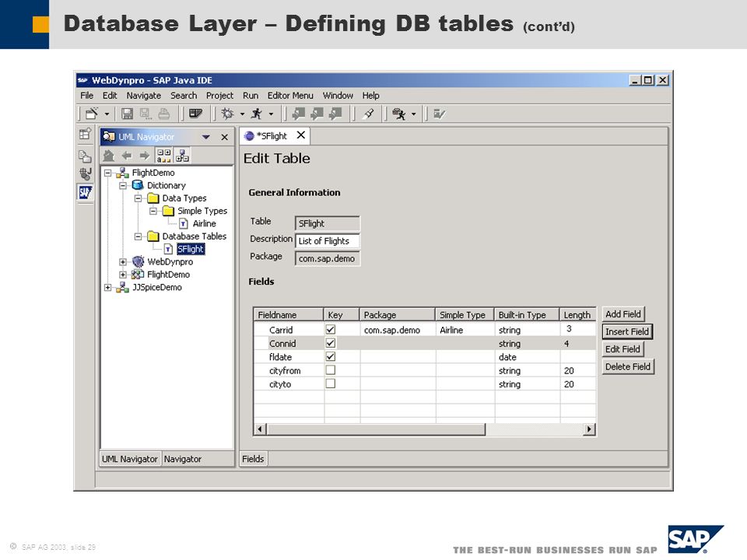Open the New wizard dropdown arrow
The image size is (747, 560).
click(x=107, y=114)
